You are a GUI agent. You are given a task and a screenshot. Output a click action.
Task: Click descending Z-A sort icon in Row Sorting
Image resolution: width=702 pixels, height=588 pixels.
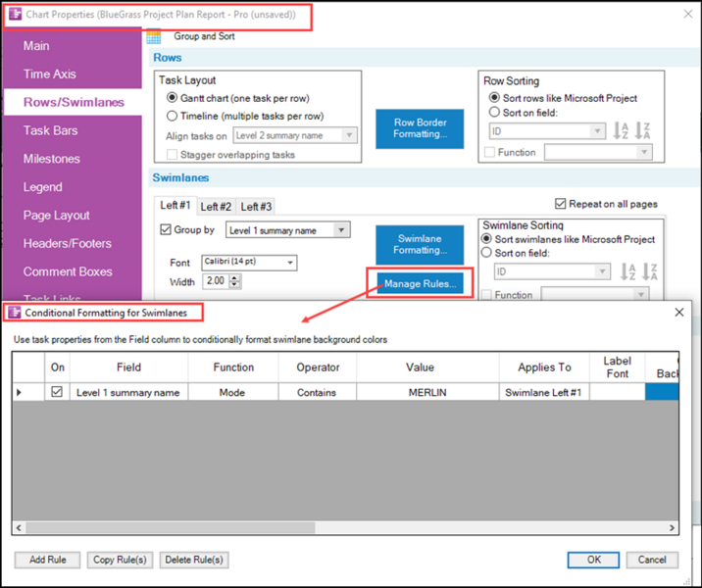[x=642, y=130]
